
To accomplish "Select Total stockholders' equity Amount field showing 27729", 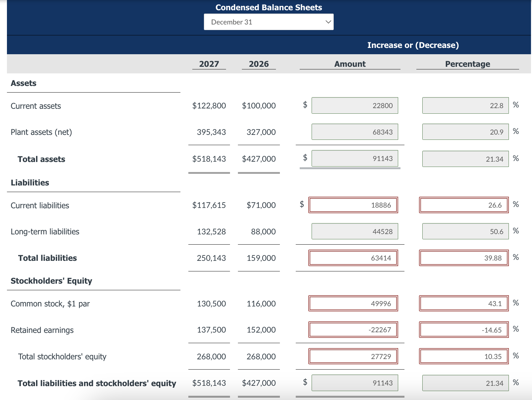I will [353, 356].
